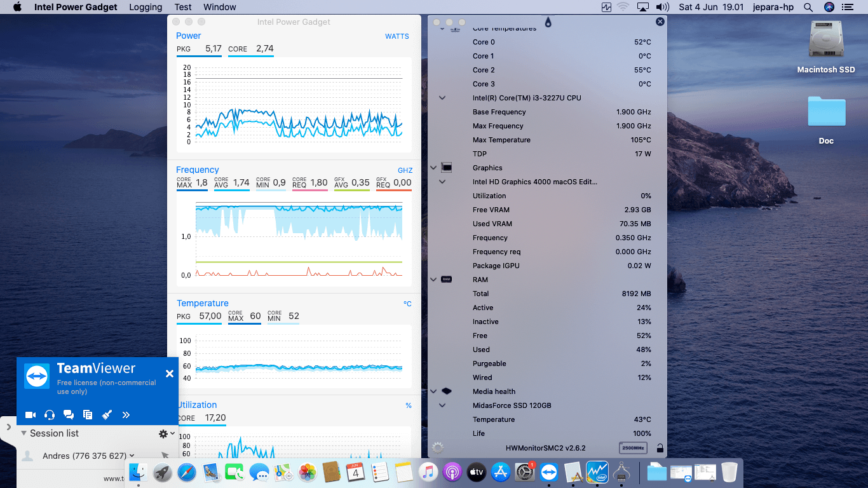Viewport: 868px width, 488px height.
Task: Select the Free VRAM row
Action: click(x=547, y=210)
